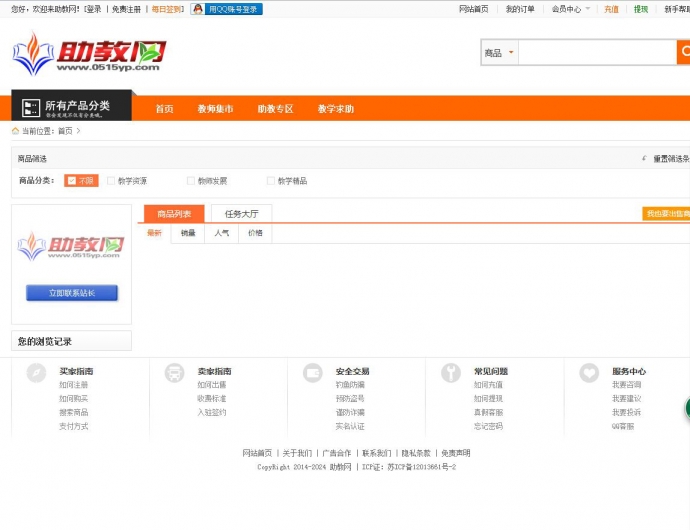Screen dimensions: 690x530
Task: Sort by 销量
Action: point(188,233)
